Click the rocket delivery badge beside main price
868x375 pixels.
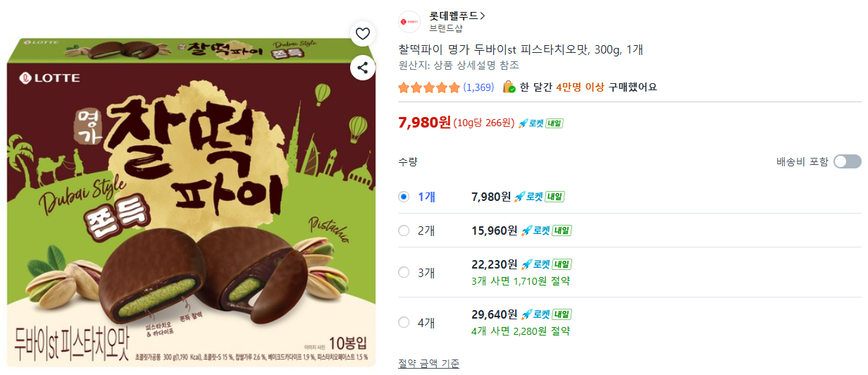pos(540,123)
